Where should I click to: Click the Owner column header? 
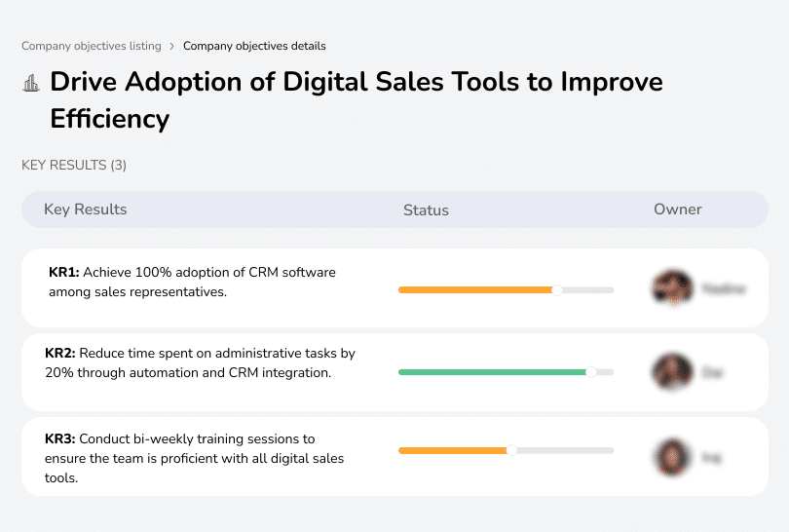[677, 209]
